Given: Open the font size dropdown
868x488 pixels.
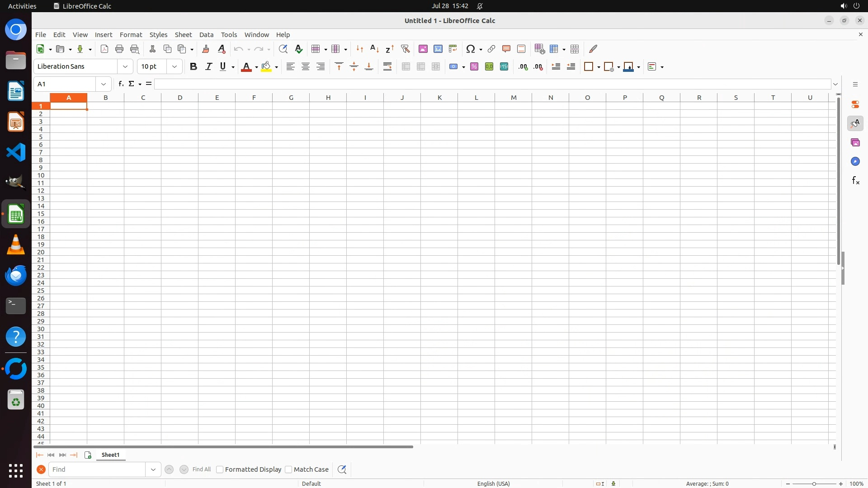Looking at the screenshot, I should [175, 67].
